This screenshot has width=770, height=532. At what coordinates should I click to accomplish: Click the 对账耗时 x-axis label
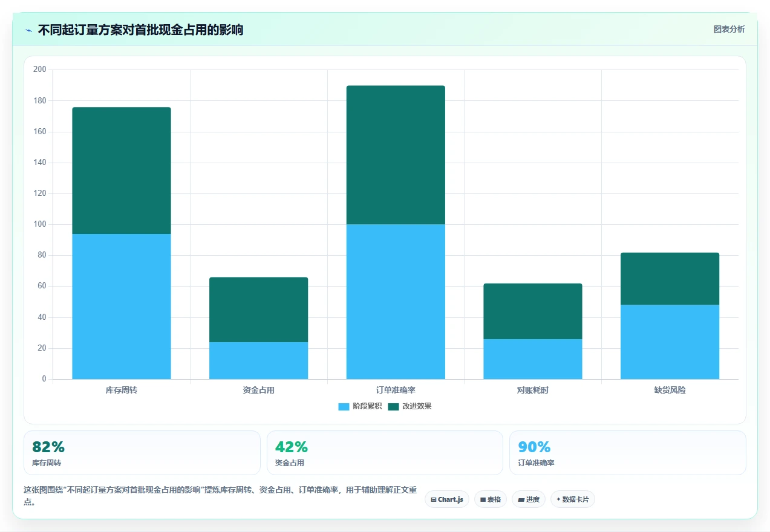pos(533,391)
